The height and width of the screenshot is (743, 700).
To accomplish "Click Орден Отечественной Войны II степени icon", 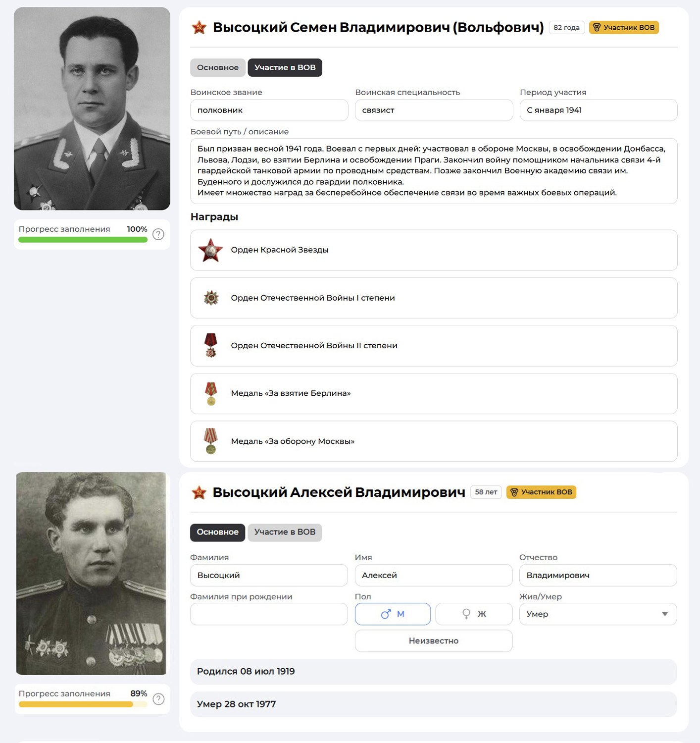I will pyautogui.click(x=211, y=345).
